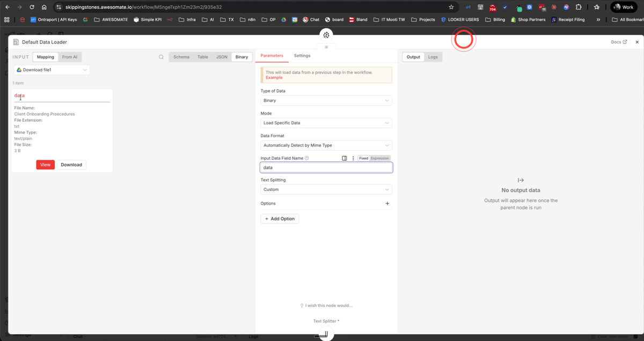Viewport: 644px width, 341px height.
Task: Click the 'data' binary field title
Action: point(19,95)
